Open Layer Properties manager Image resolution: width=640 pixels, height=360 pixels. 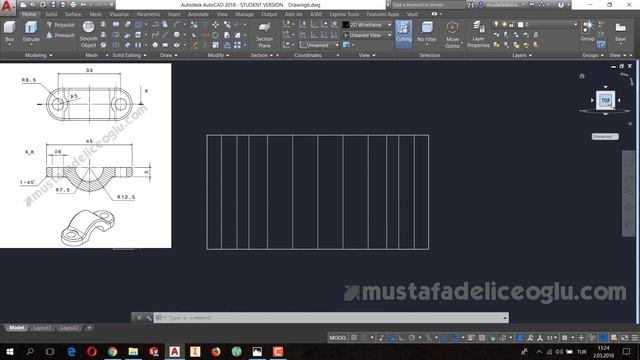(x=478, y=35)
